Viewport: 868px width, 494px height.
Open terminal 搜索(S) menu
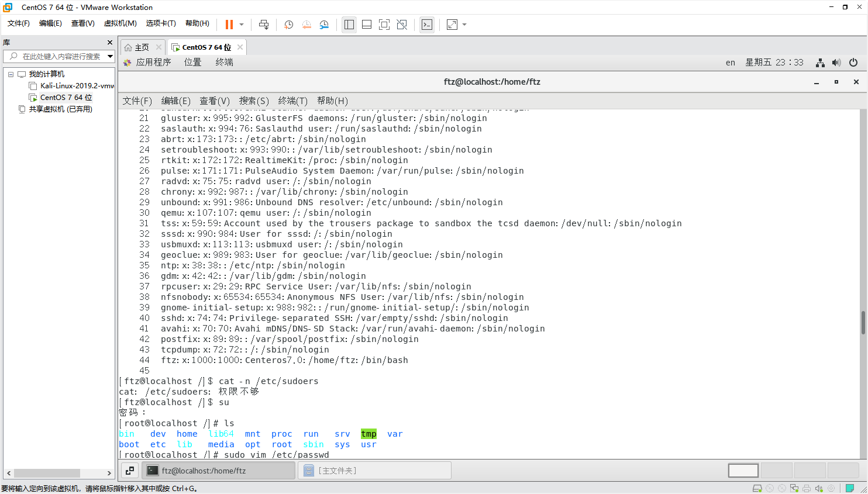[254, 101]
